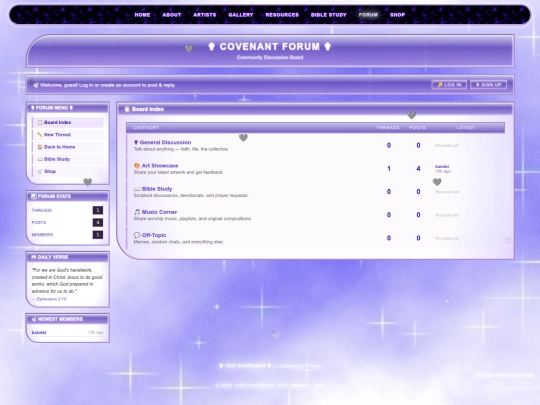
Task: Open the Music Corner category
Action: click(x=159, y=212)
